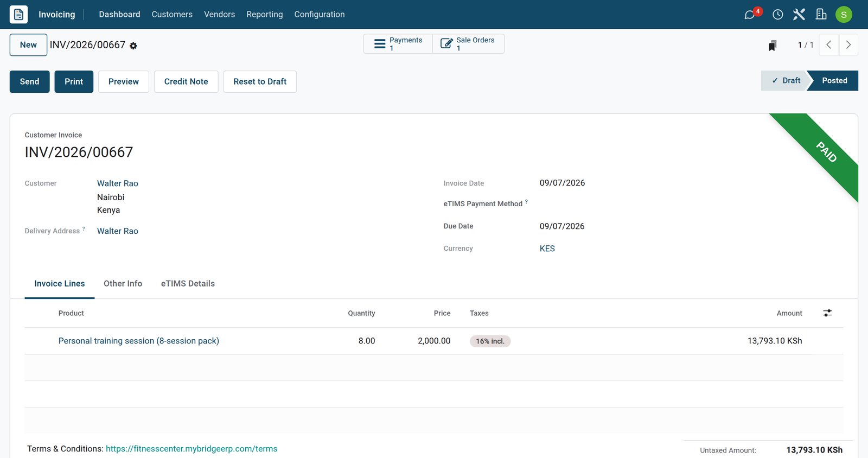Screen dimensions: 868x458
Task: Open Payments smart button
Action: tap(398, 44)
